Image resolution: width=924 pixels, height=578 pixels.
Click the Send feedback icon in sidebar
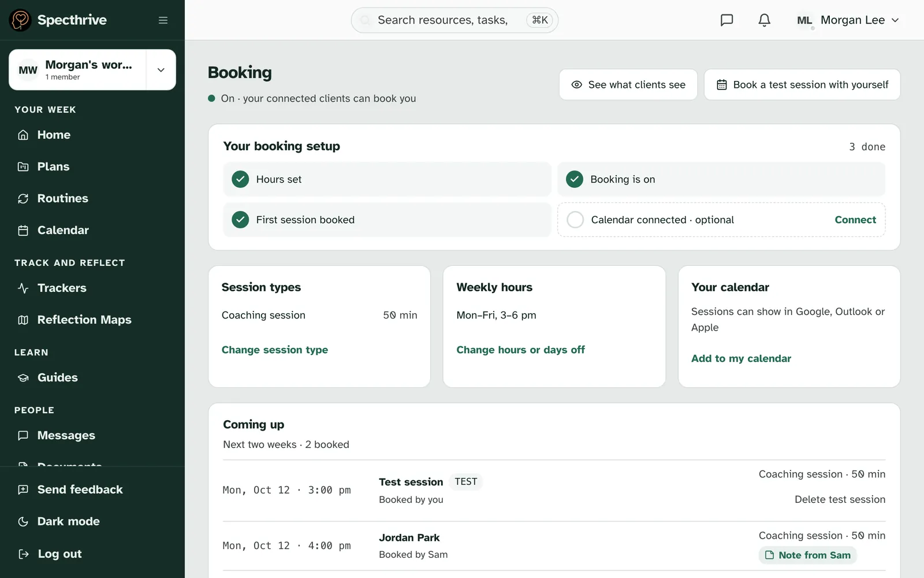23,490
